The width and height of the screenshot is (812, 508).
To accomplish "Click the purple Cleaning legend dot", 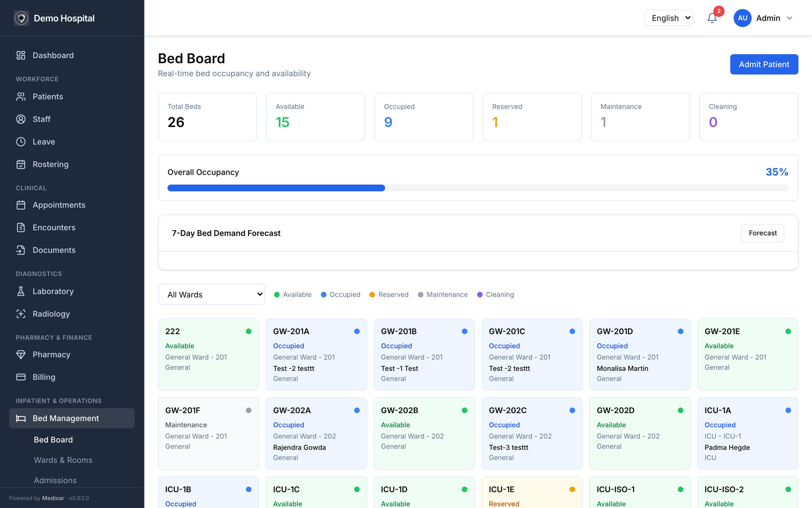I will (x=480, y=295).
